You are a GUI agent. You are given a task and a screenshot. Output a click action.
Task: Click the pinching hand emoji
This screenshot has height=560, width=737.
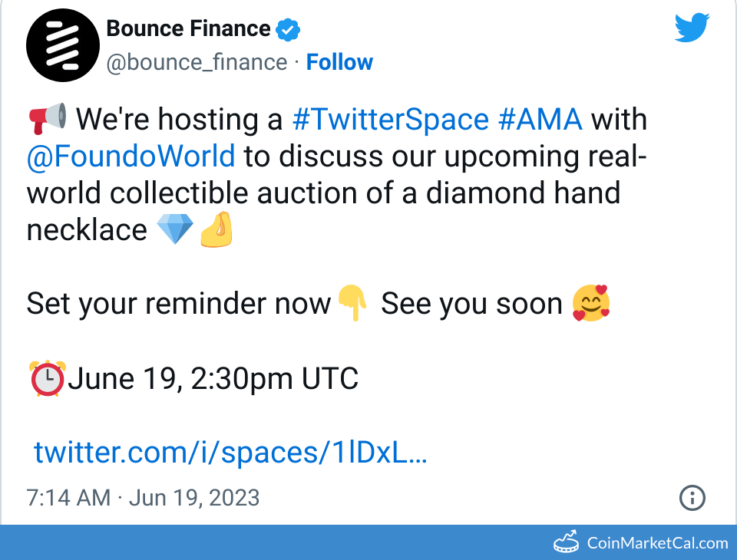coord(216,229)
